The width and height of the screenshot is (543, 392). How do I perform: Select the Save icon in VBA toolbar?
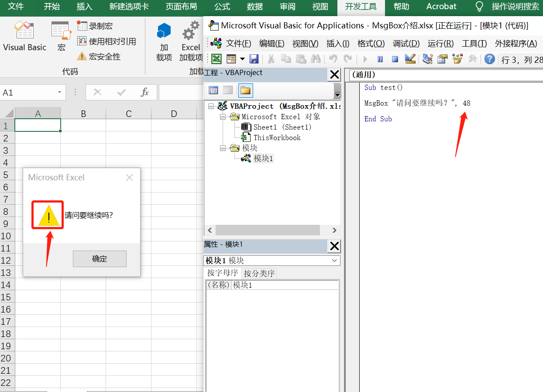254,58
